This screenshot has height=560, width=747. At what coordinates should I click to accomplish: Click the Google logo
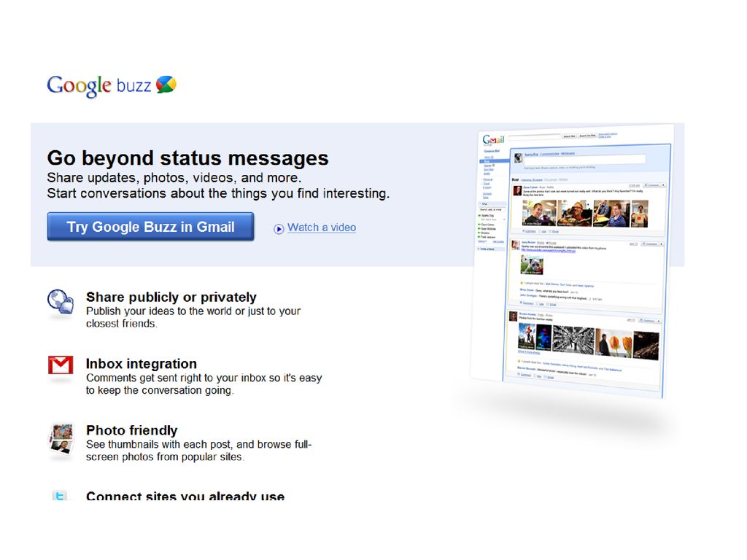click(79, 86)
